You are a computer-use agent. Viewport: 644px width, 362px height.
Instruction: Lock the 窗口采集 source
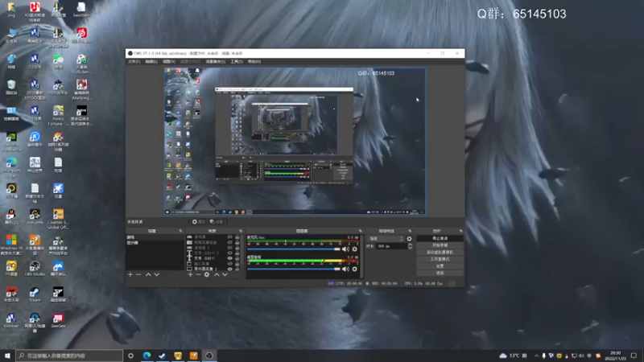point(237,264)
